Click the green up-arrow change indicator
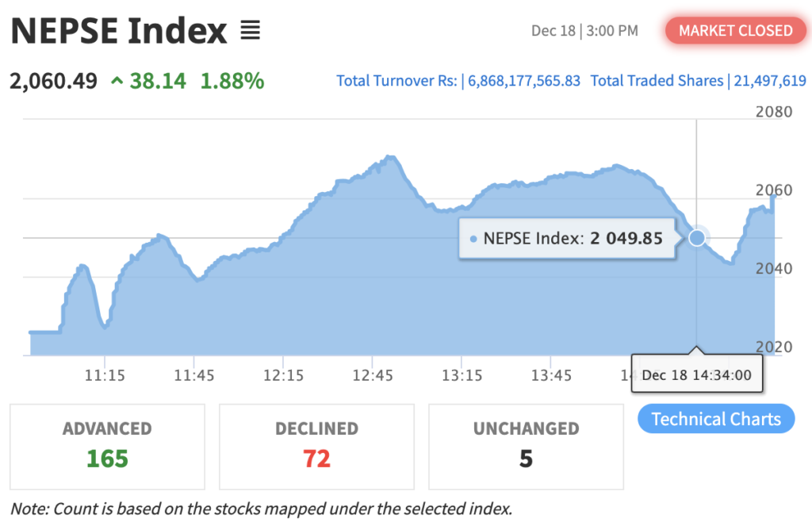This screenshot has width=812, height=526. click(x=117, y=81)
